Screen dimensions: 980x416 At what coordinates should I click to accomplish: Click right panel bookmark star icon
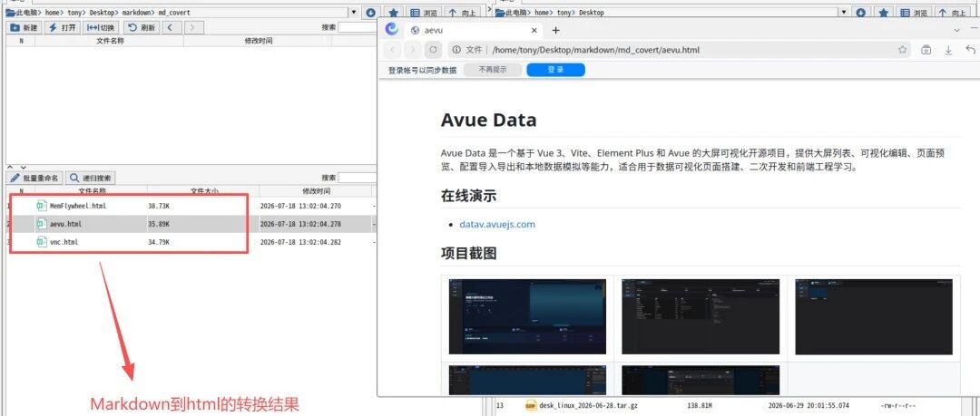tap(883, 13)
